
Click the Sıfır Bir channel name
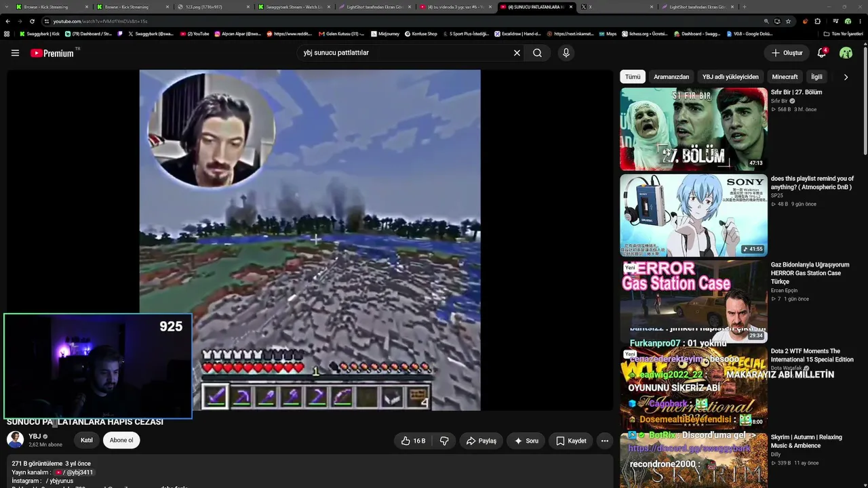click(779, 101)
